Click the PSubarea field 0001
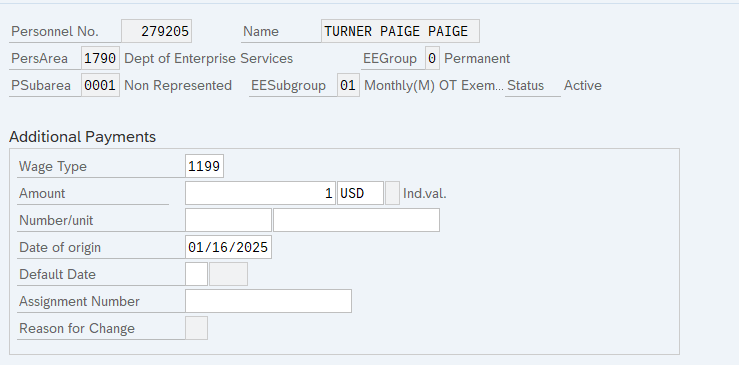The width and height of the screenshot is (739, 365). [x=100, y=85]
